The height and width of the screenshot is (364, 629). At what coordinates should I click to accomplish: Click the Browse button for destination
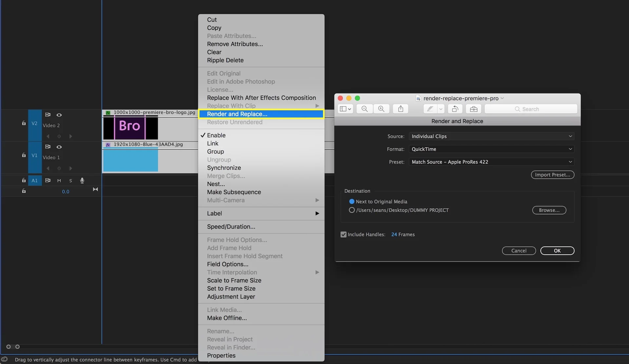[x=549, y=210]
